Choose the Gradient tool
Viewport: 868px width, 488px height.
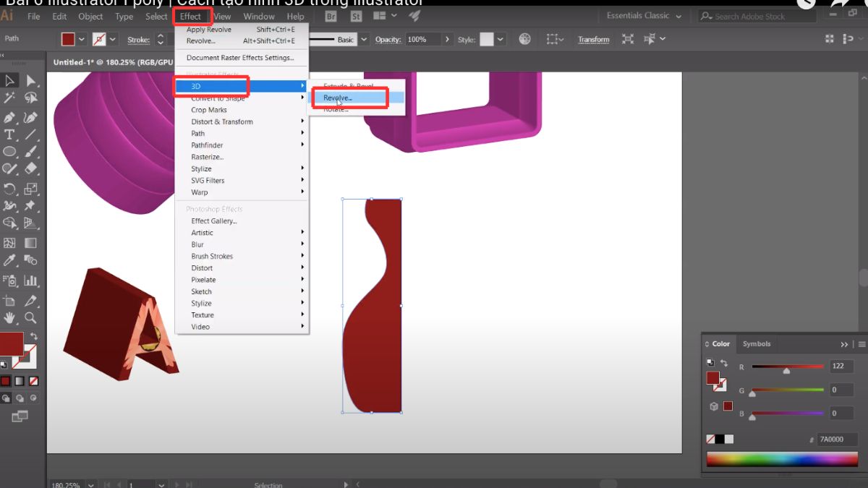pos(30,244)
